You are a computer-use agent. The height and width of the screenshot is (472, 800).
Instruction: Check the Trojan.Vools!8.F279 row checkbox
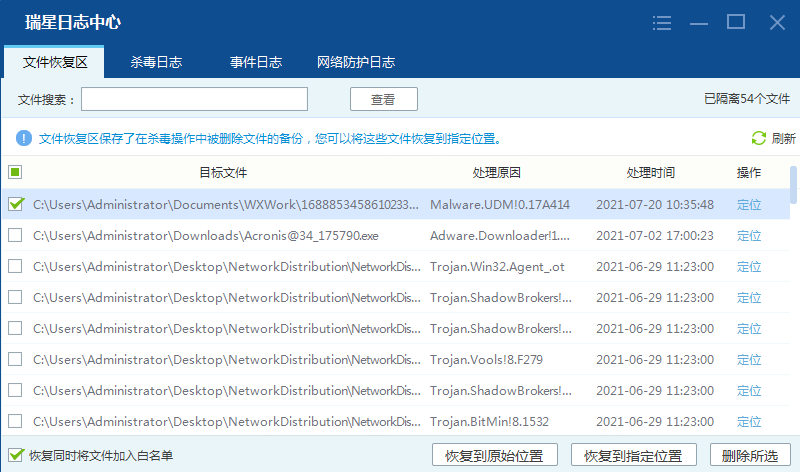click(15, 359)
